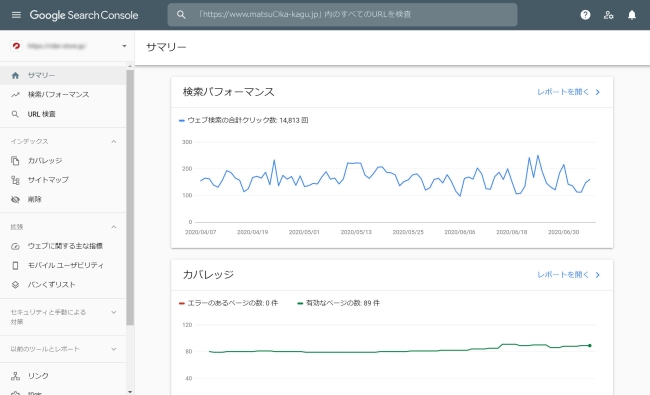Open URL 検査 in the sidebar

point(63,114)
